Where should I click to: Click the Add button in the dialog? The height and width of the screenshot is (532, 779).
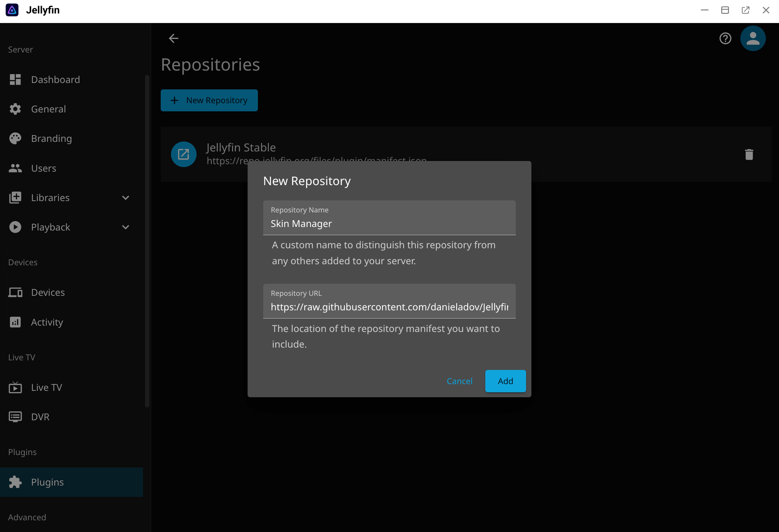(x=505, y=381)
